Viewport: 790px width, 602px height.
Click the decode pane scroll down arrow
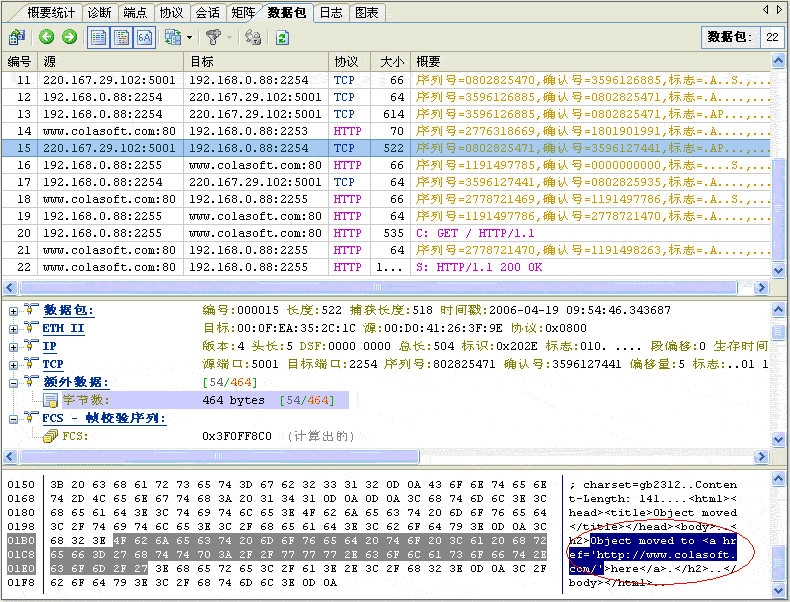click(x=778, y=439)
